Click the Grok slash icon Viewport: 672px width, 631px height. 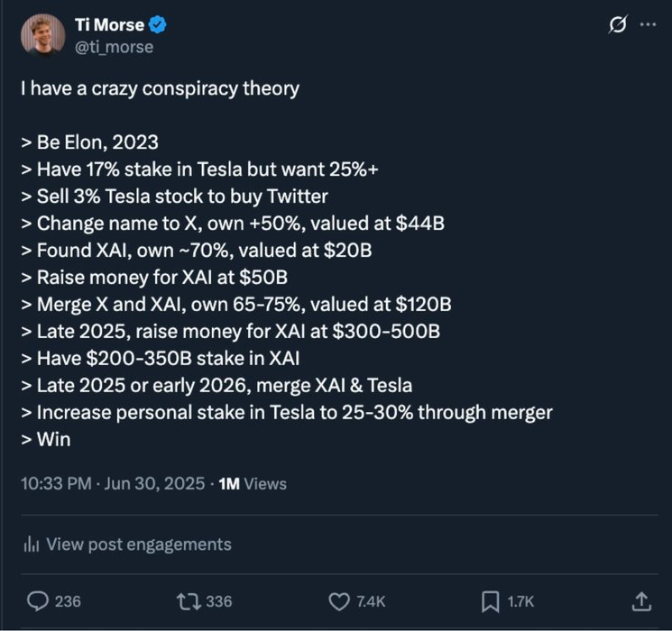(x=618, y=24)
